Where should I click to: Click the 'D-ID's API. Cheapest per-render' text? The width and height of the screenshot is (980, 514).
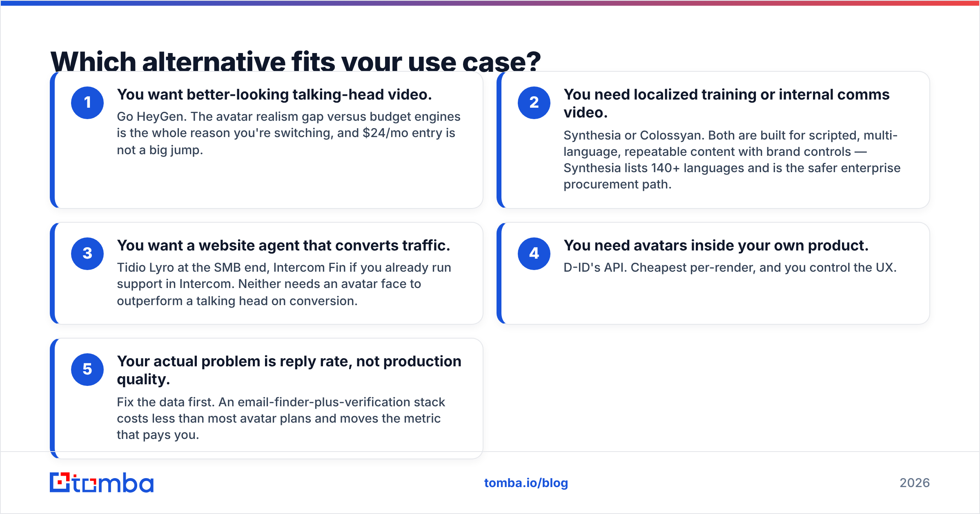[730, 268]
